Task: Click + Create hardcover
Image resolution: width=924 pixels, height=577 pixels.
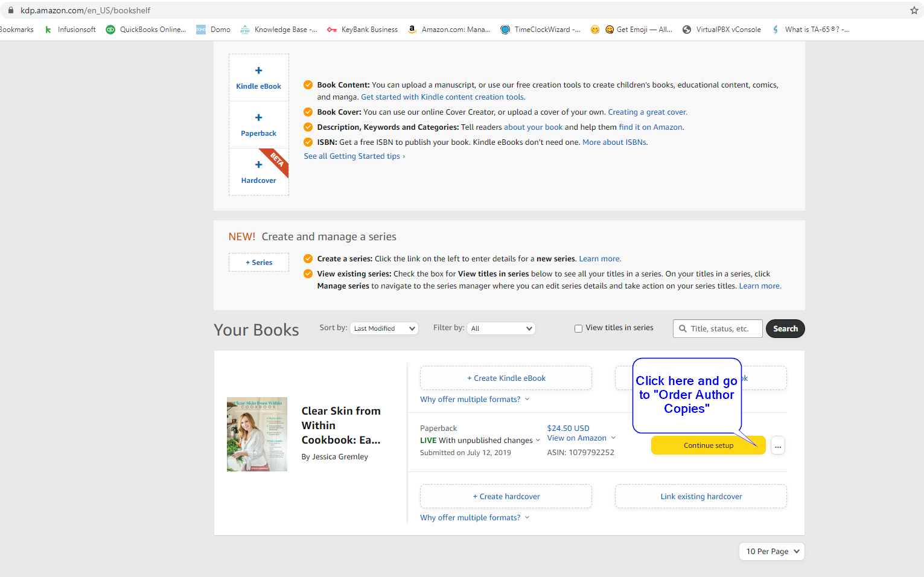Action: (x=506, y=496)
